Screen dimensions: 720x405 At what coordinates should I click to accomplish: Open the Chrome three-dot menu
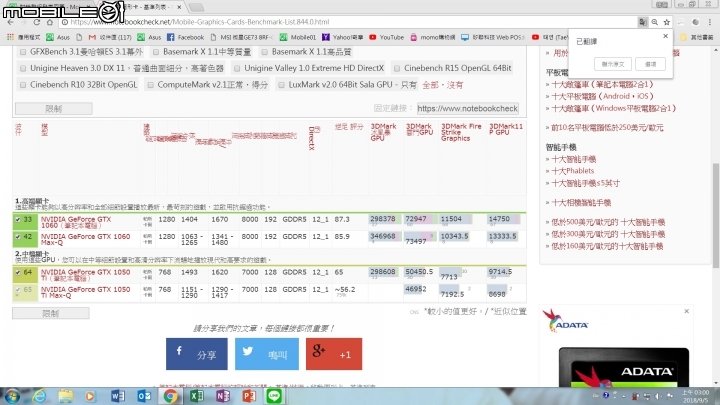pyautogui.click(x=710, y=22)
